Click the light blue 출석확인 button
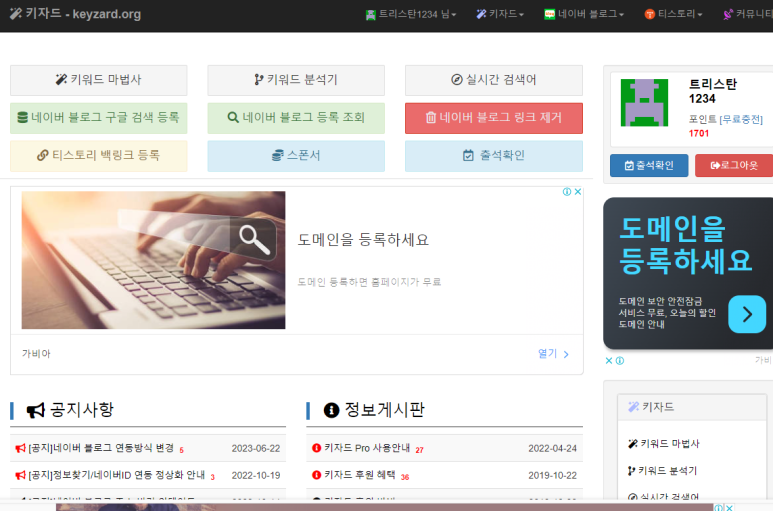The width and height of the screenshot is (773, 511). 493,156
